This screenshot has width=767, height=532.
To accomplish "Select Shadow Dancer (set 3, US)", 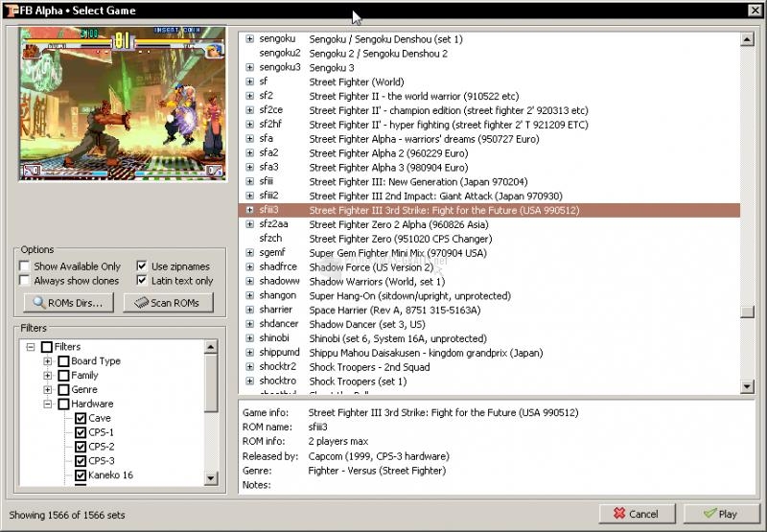I will pyautogui.click(x=367, y=324).
